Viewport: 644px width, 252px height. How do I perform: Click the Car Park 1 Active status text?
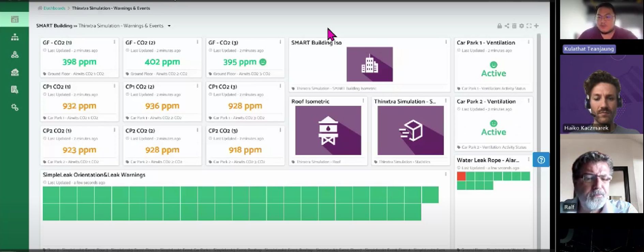[x=494, y=73]
